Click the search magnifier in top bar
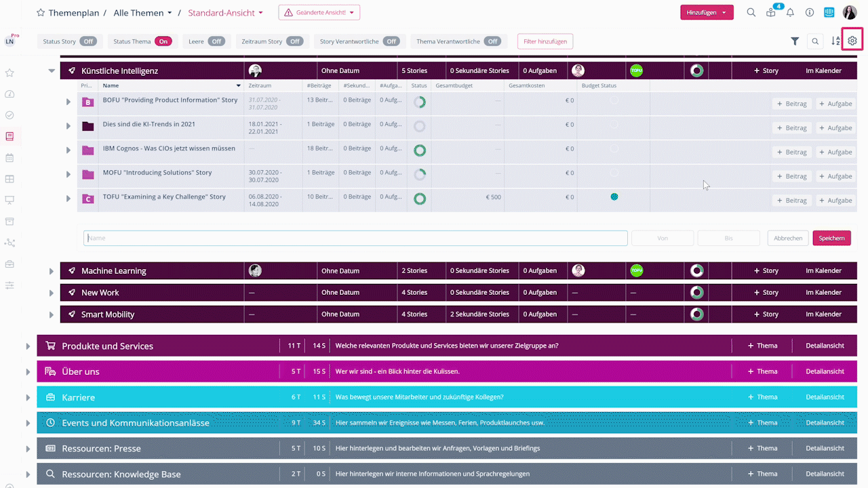 tap(751, 12)
